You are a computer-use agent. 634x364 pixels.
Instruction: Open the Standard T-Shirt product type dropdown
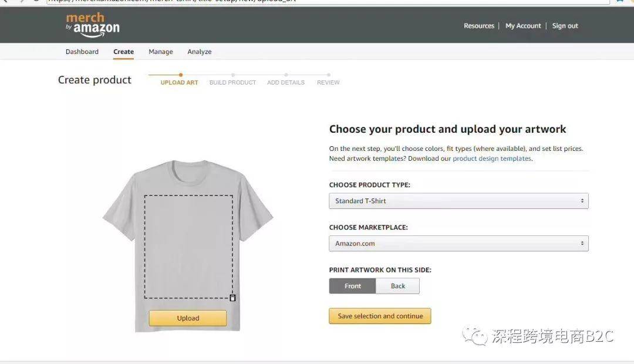[458, 201]
